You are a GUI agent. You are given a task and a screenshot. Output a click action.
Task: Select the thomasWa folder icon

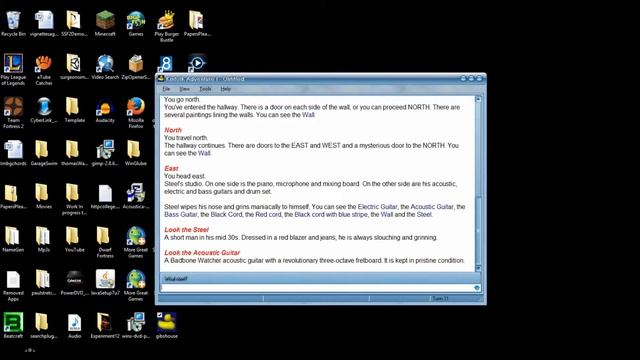tap(74, 153)
